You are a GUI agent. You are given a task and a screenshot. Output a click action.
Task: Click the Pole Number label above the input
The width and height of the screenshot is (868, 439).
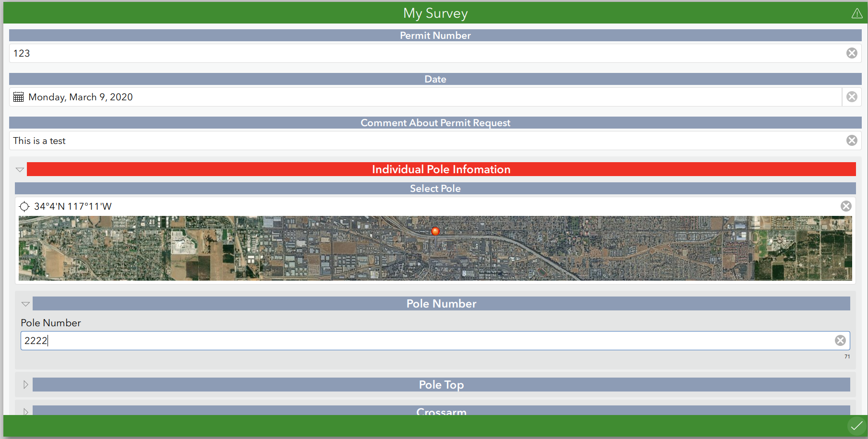click(x=51, y=323)
